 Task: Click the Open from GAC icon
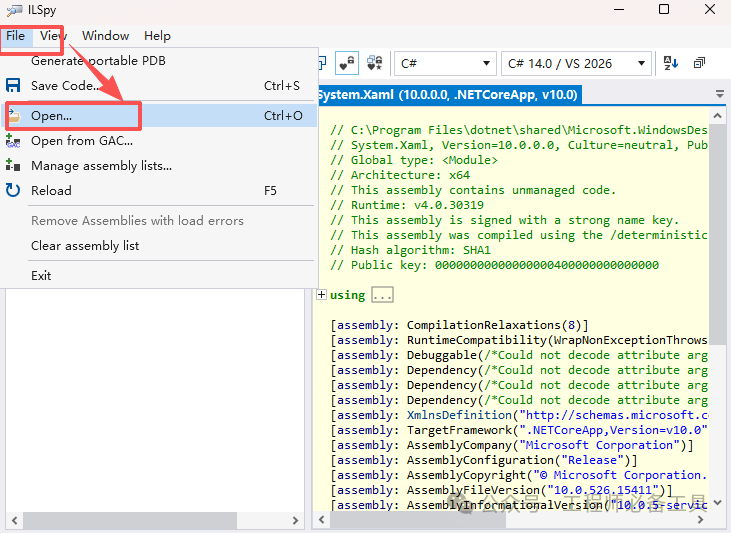(14, 141)
